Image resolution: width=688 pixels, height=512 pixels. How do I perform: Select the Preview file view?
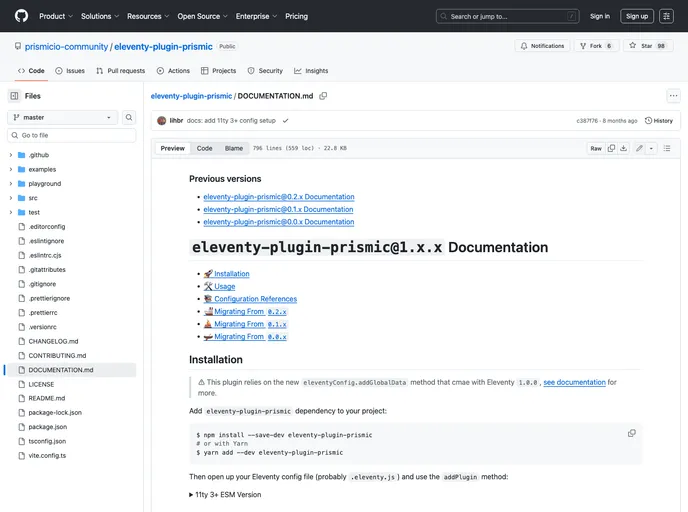(x=172, y=148)
